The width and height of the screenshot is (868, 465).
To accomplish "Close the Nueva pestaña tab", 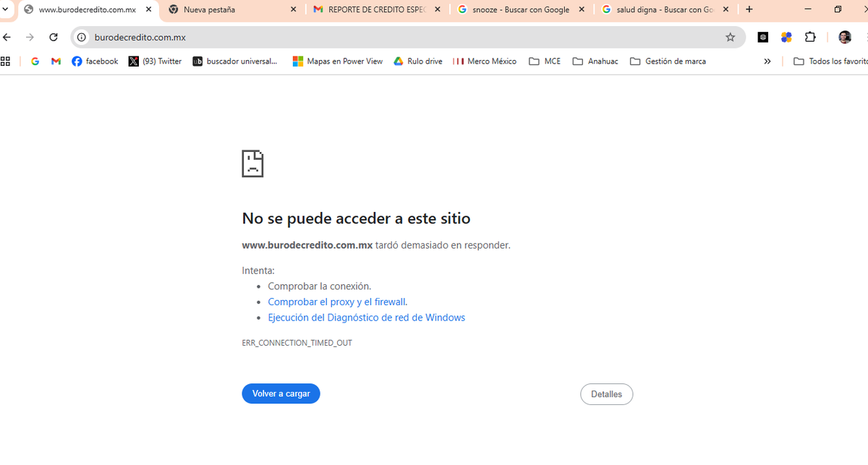I will 293,9.
